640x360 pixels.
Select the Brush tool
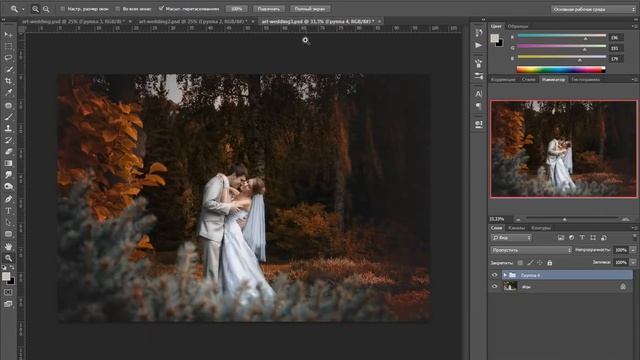(x=8, y=117)
